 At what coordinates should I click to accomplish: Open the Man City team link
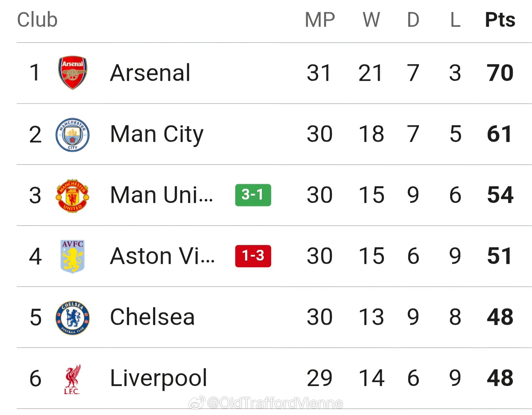coord(157,134)
